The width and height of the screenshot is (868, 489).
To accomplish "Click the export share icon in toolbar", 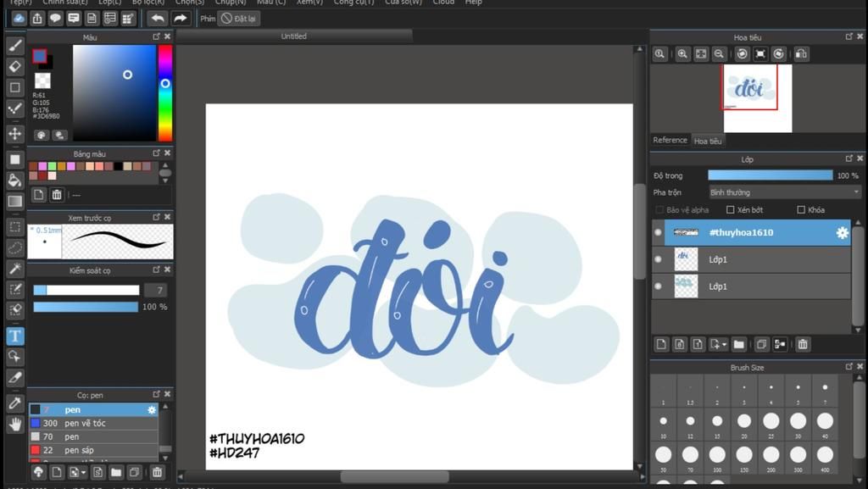I will click(37, 19).
